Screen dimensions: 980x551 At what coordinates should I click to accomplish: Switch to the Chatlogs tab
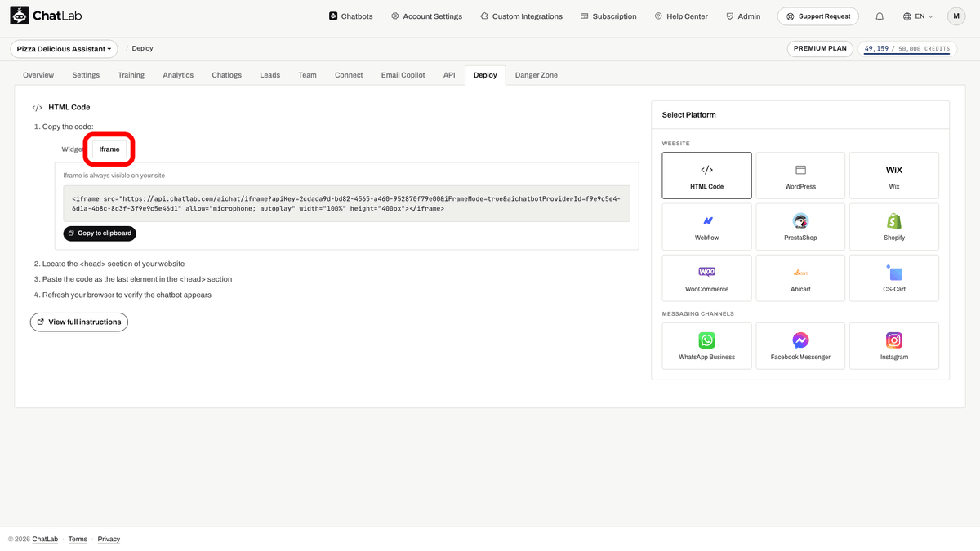pyautogui.click(x=227, y=75)
